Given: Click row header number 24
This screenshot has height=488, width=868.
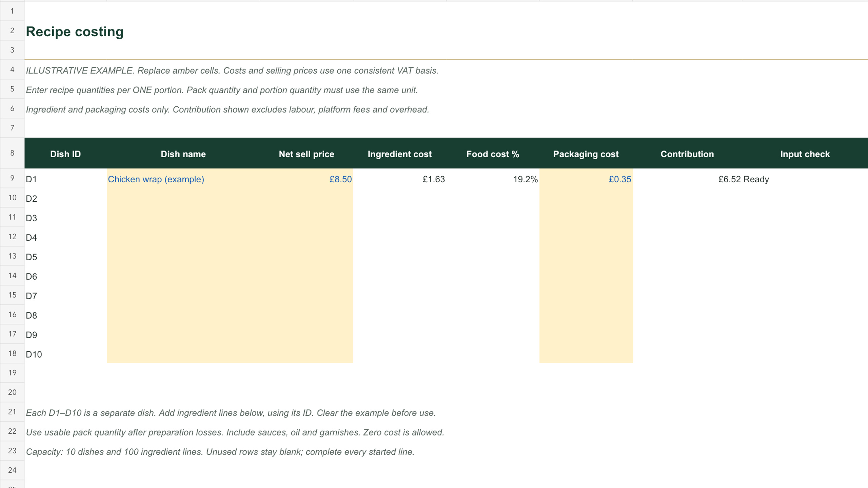Looking at the screenshot, I should (x=12, y=470).
